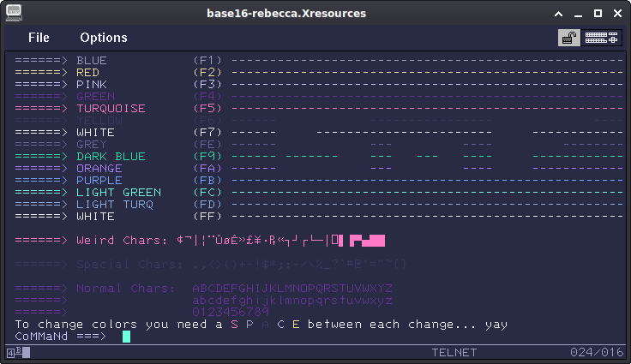
Task: Click the DARK BLUE row label
Action: (111, 157)
